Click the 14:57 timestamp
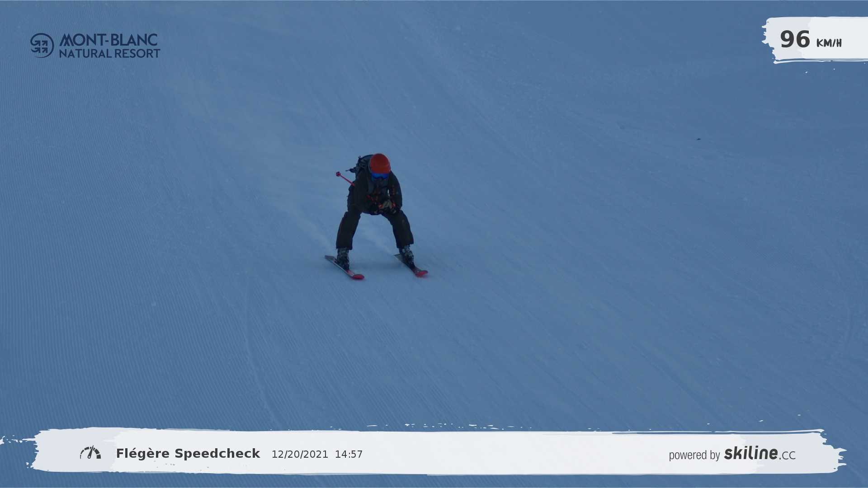Screen dimensions: 868x488 pyautogui.click(x=349, y=455)
